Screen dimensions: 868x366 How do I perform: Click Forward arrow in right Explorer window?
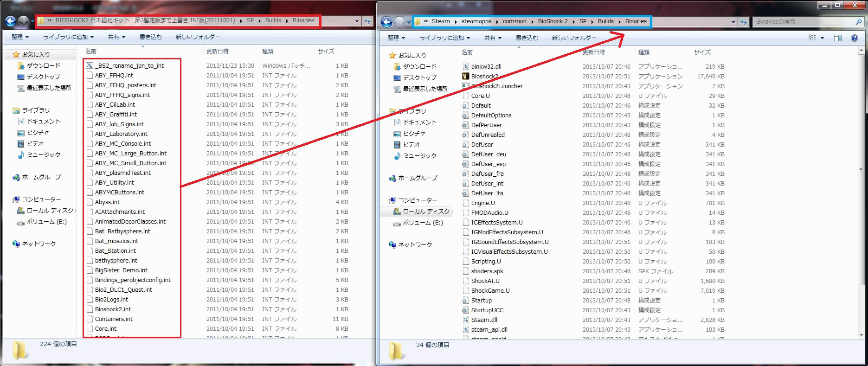point(399,22)
